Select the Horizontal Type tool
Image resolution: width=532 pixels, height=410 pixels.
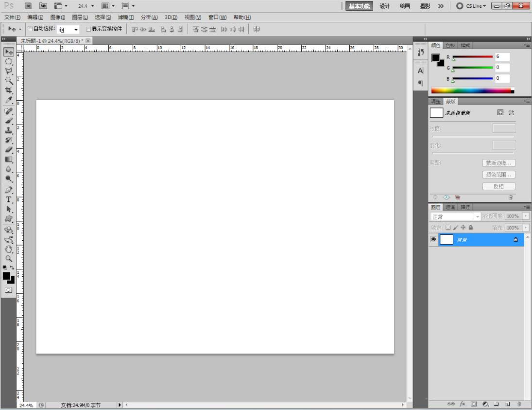tap(9, 199)
